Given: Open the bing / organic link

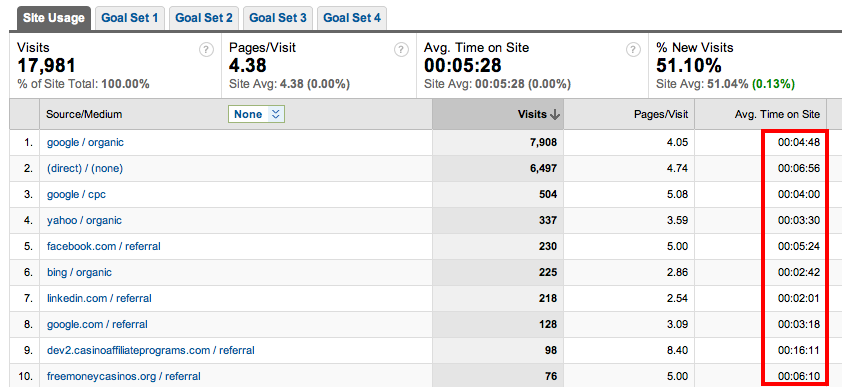Looking at the screenshot, I should click(x=79, y=272).
